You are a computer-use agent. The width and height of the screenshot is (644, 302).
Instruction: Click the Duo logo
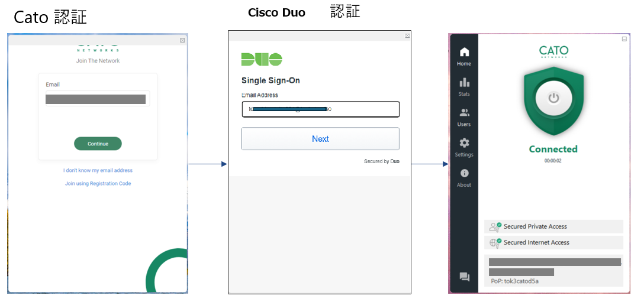262,60
